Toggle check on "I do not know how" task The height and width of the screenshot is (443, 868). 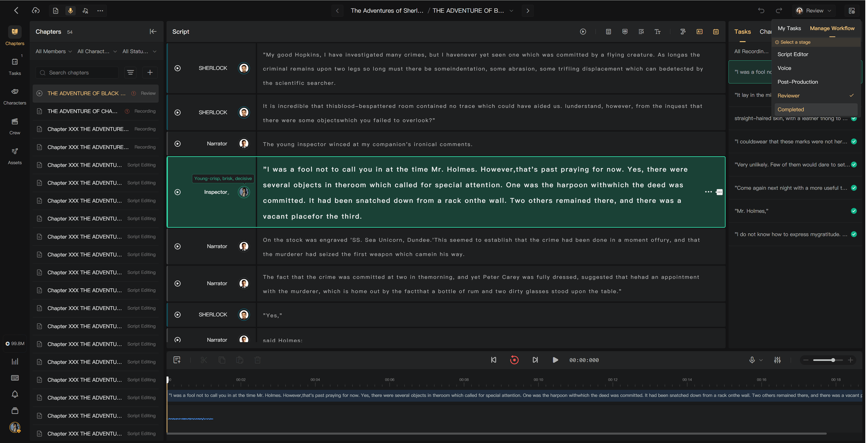pos(854,234)
